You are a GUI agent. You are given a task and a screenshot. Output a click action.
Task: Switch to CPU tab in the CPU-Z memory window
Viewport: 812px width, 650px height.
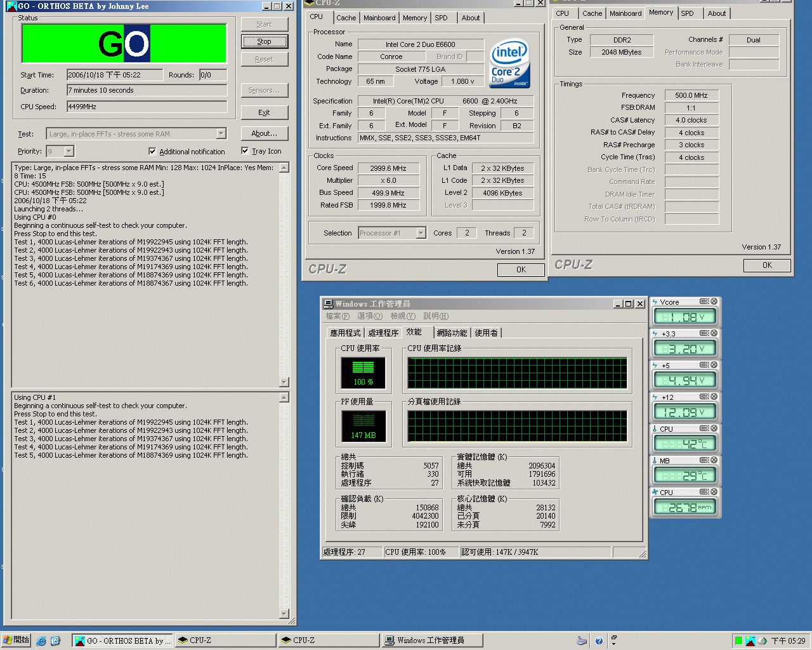563,13
